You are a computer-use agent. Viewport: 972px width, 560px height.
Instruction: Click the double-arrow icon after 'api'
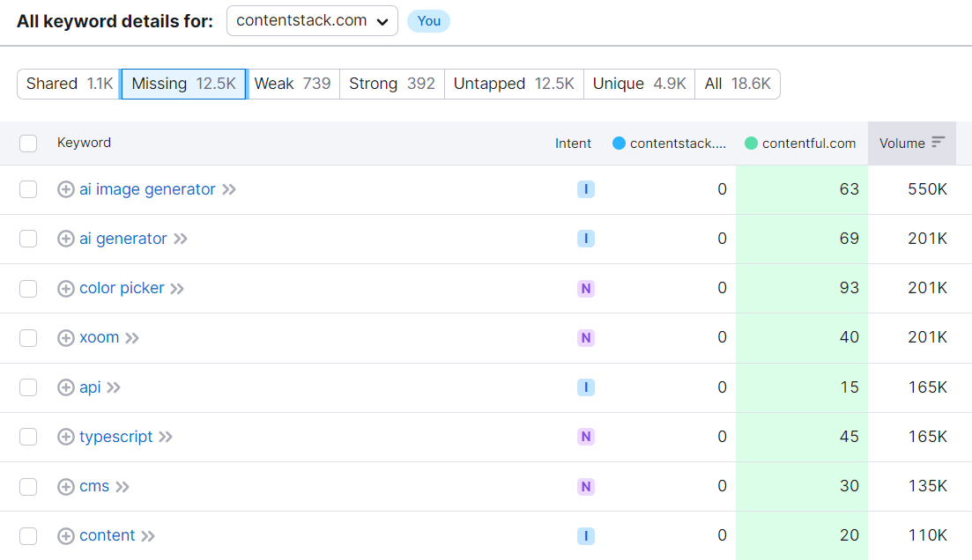114,387
